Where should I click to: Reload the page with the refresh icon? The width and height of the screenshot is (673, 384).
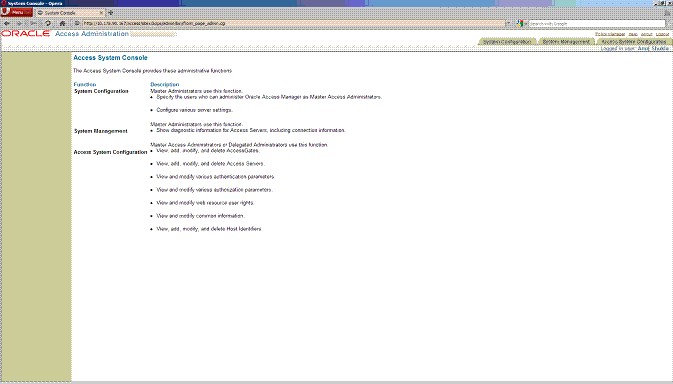[x=48, y=24]
